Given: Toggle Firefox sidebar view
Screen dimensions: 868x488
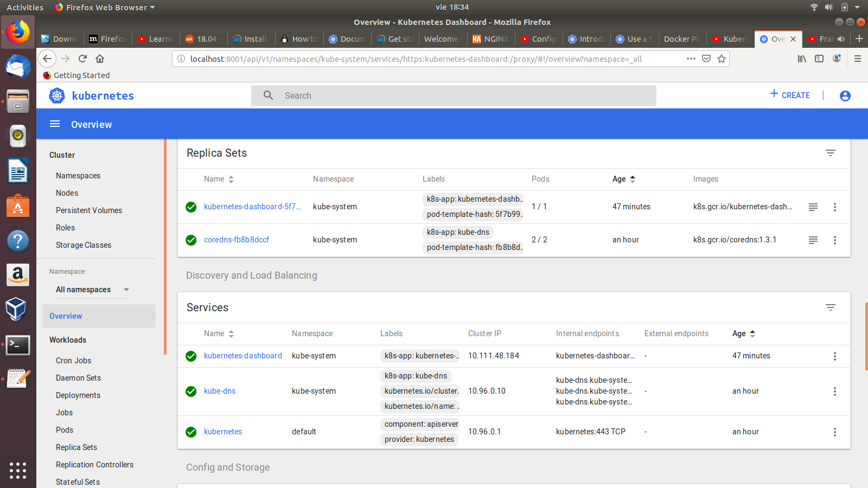Looking at the screenshot, I should tap(819, 59).
